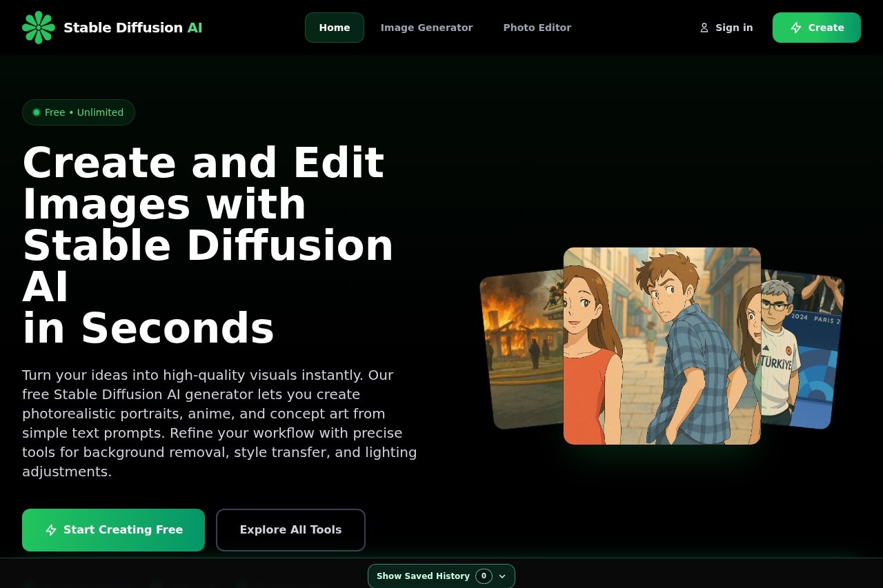Click the lightning bolt icon in Create

pyautogui.click(x=796, y=28)
